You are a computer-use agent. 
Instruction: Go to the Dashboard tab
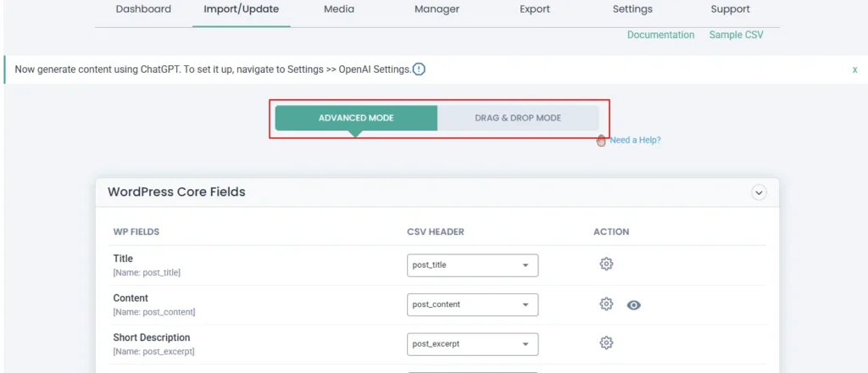143,9
